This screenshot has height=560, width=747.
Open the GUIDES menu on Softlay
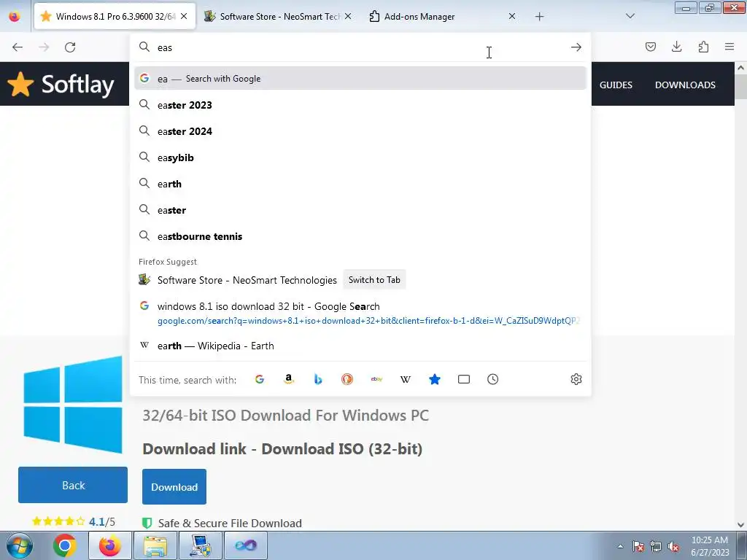(x=616, y=85)
